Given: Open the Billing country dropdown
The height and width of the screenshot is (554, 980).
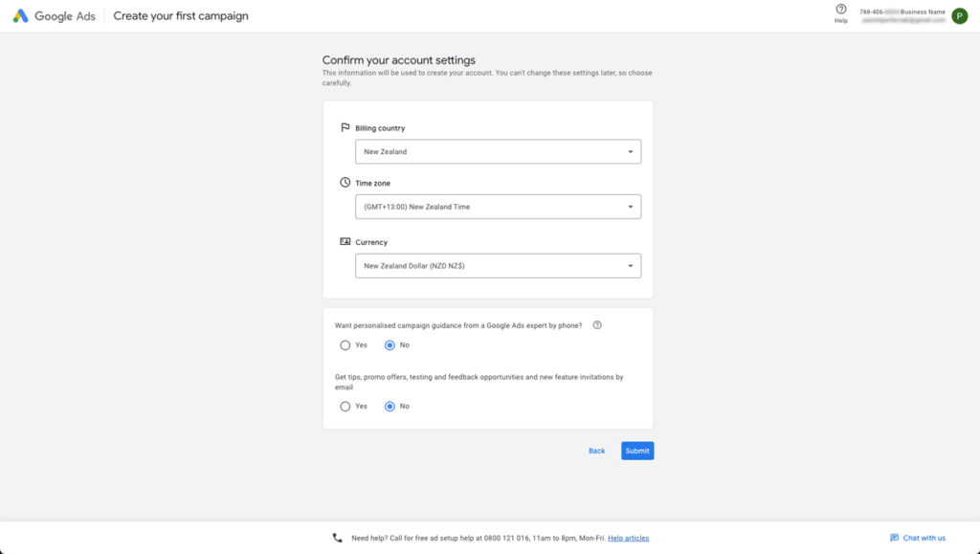Looking at the screenshot, I should (498, 151).
